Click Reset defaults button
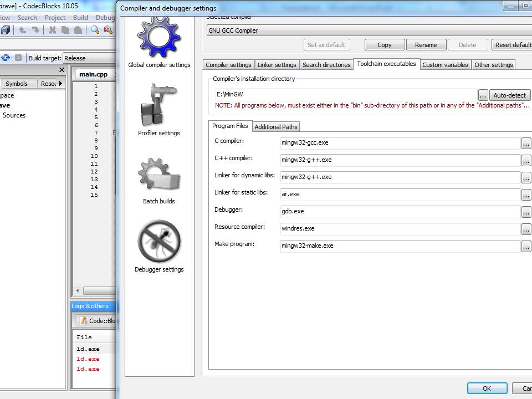532x399 pixels. pos(512,45)
